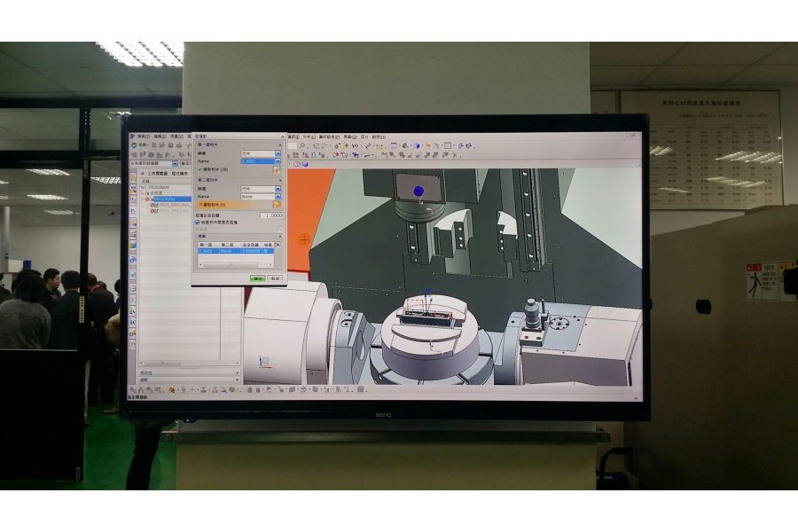This screenshot has width=798, height=532.
Task: Open the 編輯(E) menu
Action: click(x=160, y=137)
